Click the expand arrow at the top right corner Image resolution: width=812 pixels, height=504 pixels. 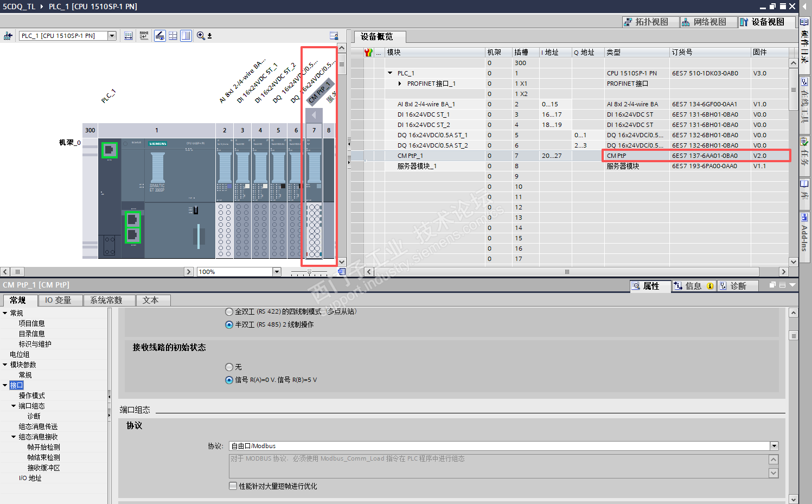click(x=805, y=7)
